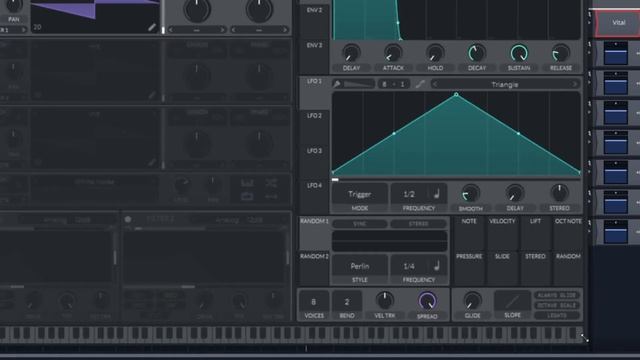Open the Perlin random style dropdown
The image size is (640, 360).
click(x=360, y=266)
